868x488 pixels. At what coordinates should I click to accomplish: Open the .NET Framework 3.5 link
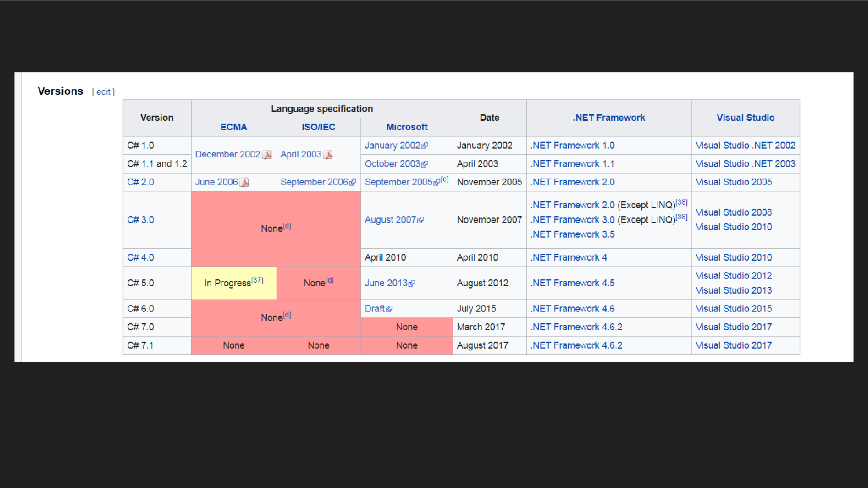click(x=572, y=235)
